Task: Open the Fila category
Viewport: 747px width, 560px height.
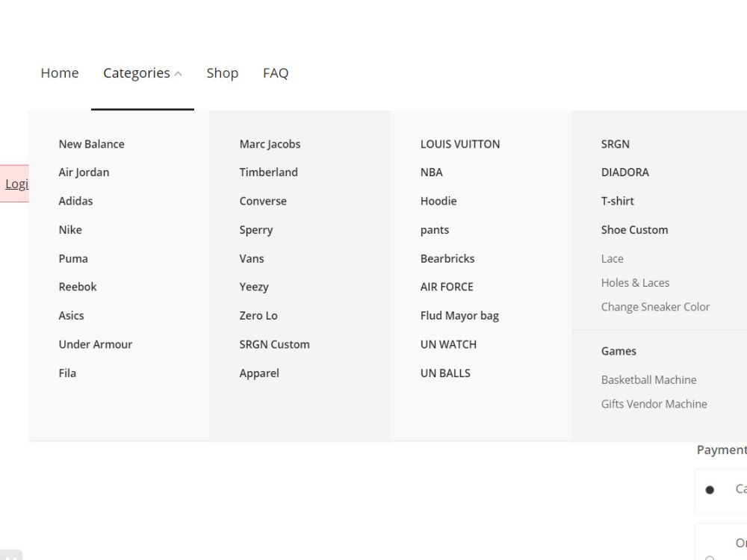Action: click(67, 373)
